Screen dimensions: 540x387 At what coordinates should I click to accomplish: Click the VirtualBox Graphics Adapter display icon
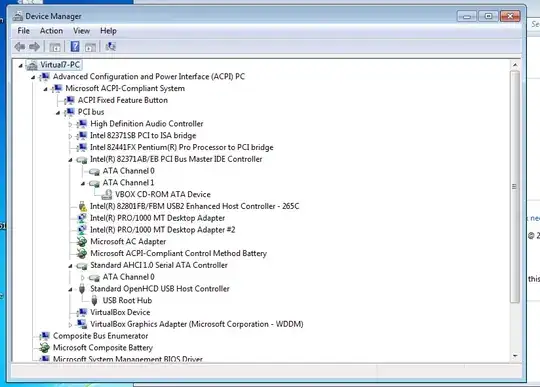(x=82, y=324)
